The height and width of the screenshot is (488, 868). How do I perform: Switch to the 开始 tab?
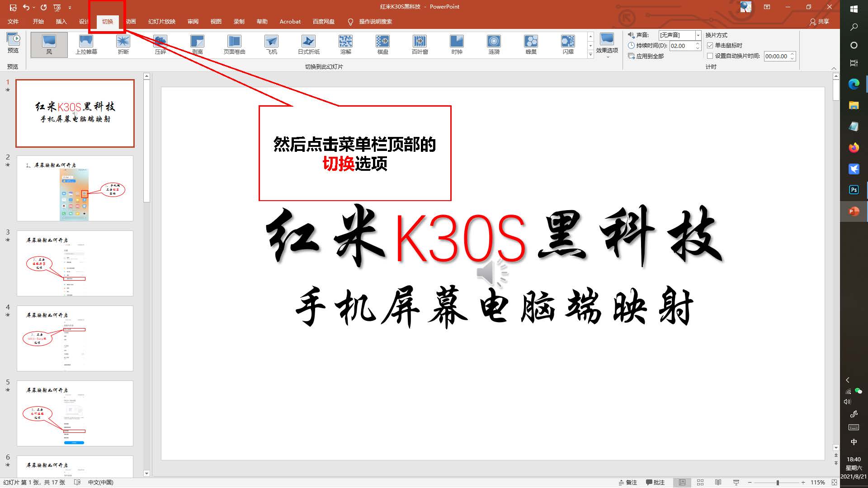pyautogui.click(x=38, y=21)
